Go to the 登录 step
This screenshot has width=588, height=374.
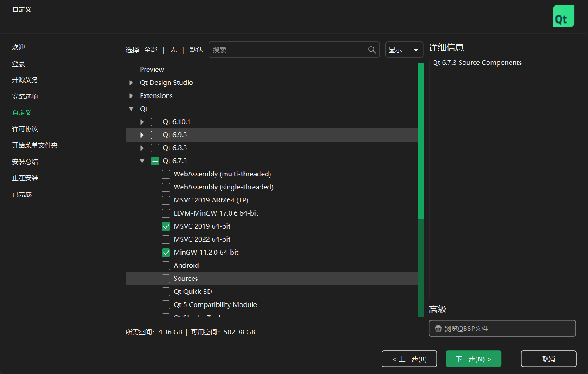[19, 64]
